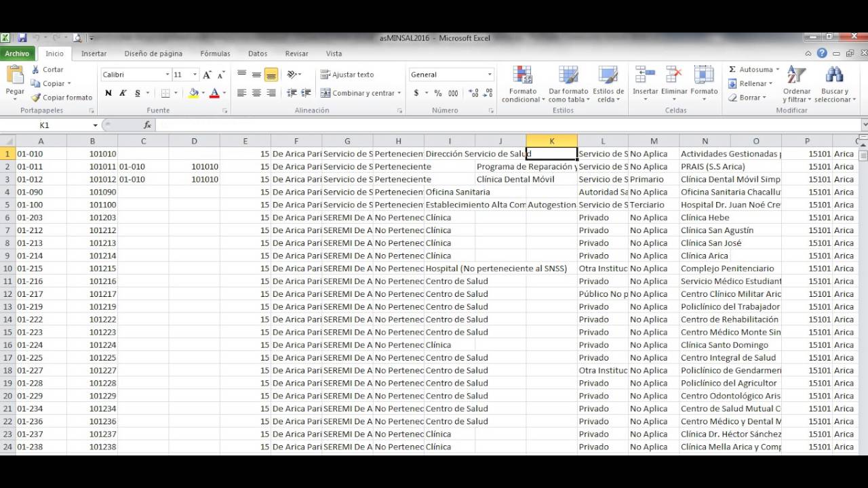Switch to the Insertar ribbon tab
The width and height of the screenshot is (868, 488).
click(94, 54)
